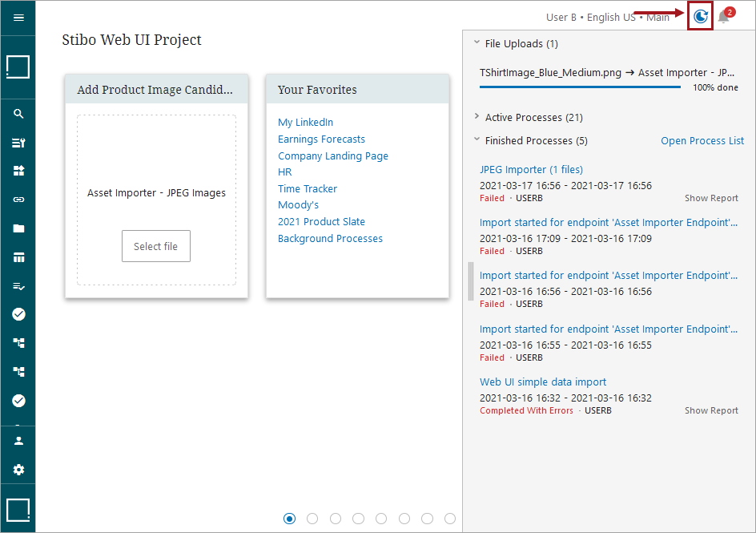Click the table layout sidebar icon

(18, 257)
